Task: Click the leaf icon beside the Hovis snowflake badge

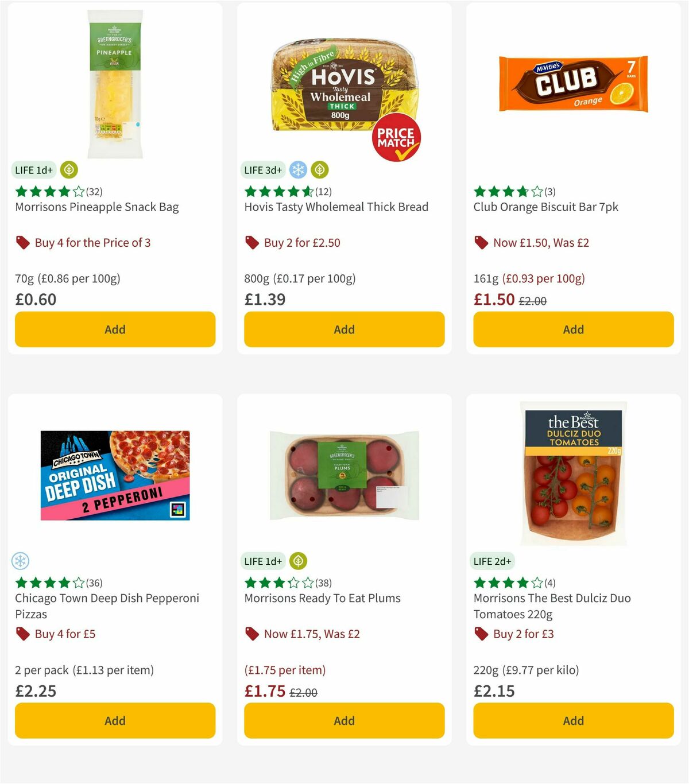Action: point(320,170)
